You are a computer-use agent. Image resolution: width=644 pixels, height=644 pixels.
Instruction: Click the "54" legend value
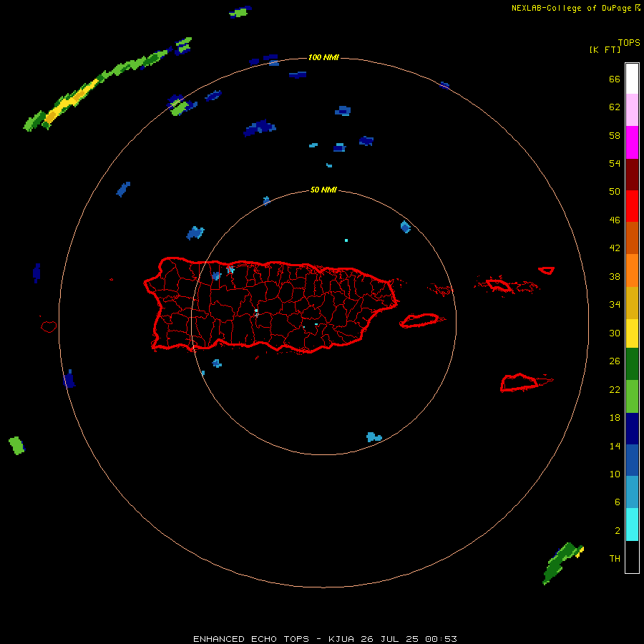pyautogui.click(x=615, y=163)
